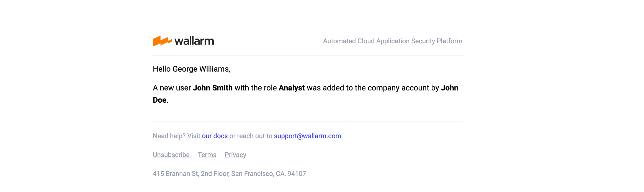
Task: Click the support@wallarm.com email link
Action: 307,136
